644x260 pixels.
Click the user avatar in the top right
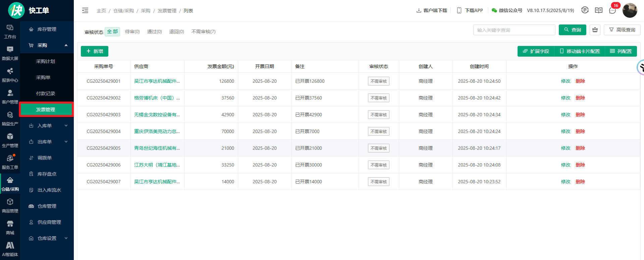tap(630, 10)
